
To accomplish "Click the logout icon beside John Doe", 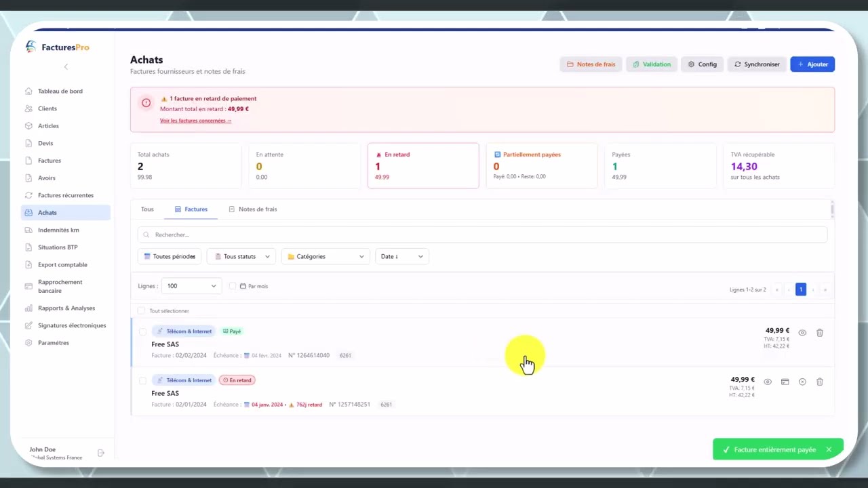I will (x=101, y=453).
